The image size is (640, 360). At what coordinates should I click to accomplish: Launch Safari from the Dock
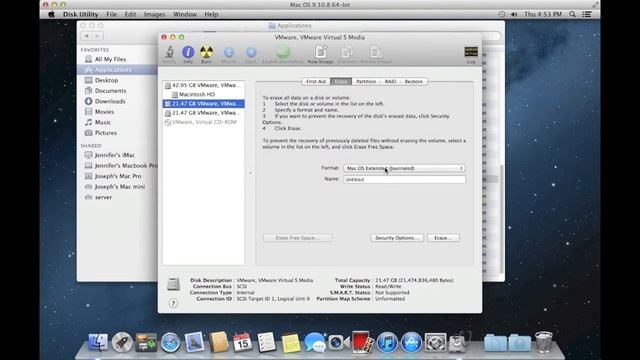tap(170, 342)
